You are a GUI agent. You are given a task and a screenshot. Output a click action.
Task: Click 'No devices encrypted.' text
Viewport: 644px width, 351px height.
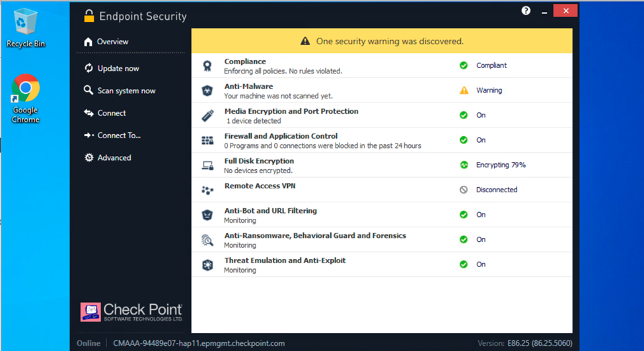point(258,171)
